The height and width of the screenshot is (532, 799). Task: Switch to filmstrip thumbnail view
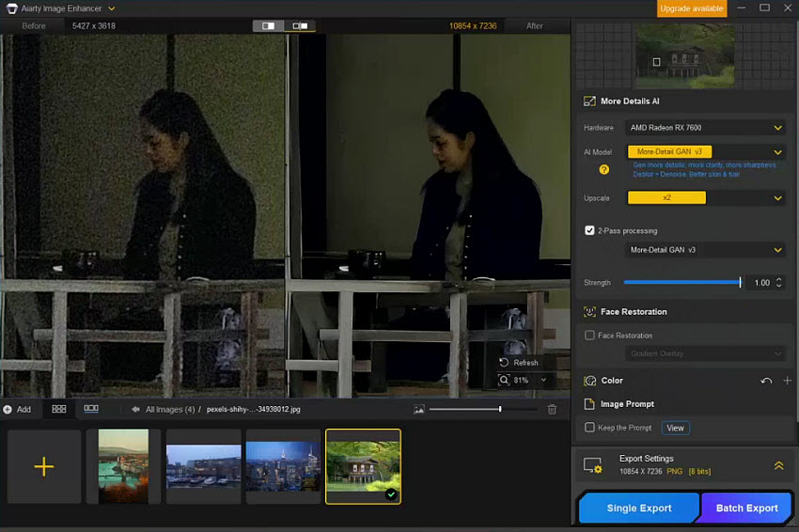(91, 409)
